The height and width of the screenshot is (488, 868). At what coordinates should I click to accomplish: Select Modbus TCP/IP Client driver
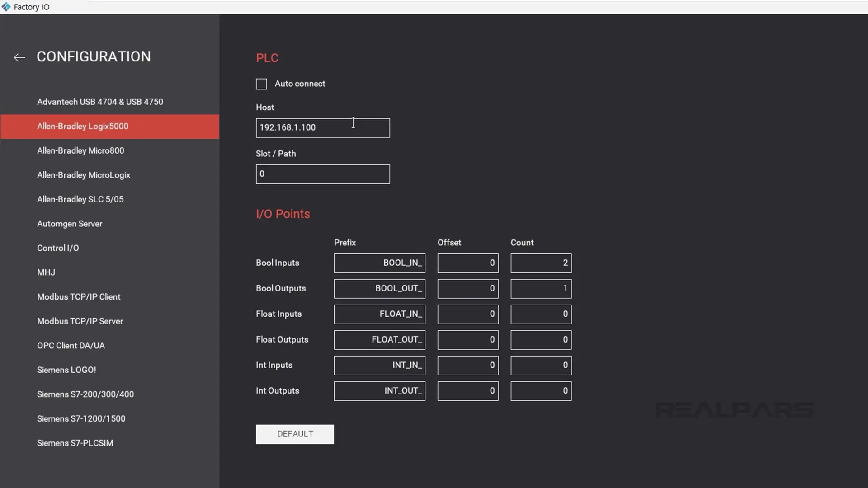(x=110, y=297)
